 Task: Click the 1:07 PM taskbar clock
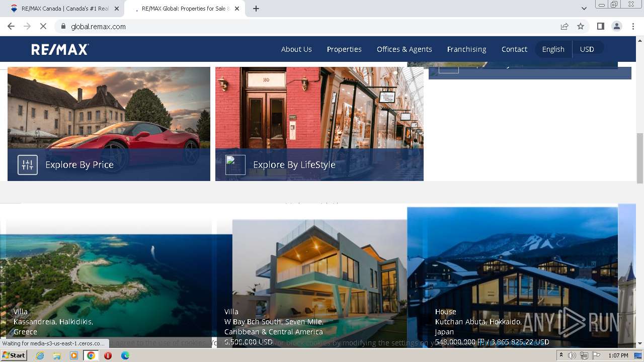[618, 355]
